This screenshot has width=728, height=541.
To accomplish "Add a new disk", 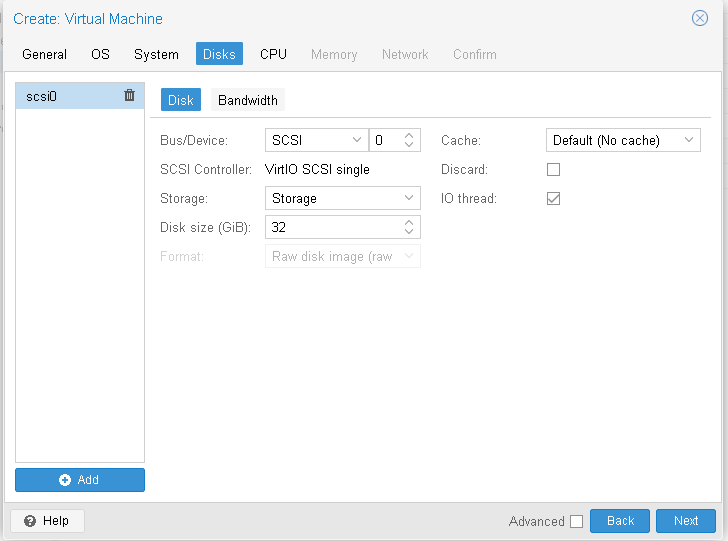I will pos(80,480).
